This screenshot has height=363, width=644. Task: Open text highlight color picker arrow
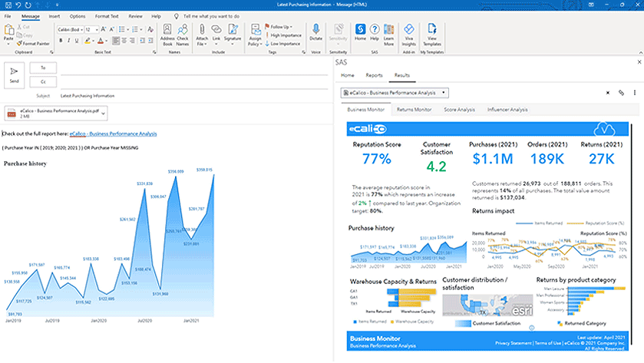click(x=93, y=41)
